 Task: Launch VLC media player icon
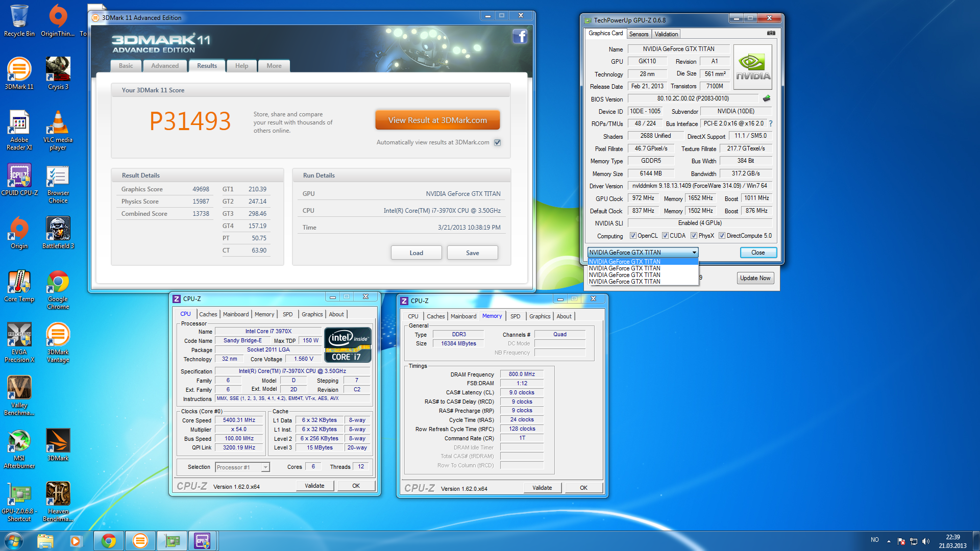(58, 131)
